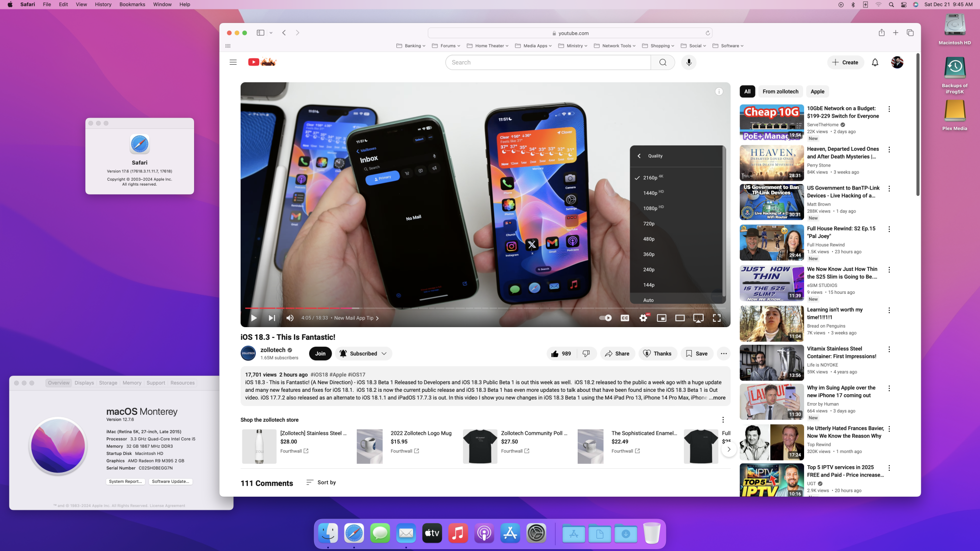Switch to the Displays tab
This screenshot has width=980, height=551.
(84, 383)
